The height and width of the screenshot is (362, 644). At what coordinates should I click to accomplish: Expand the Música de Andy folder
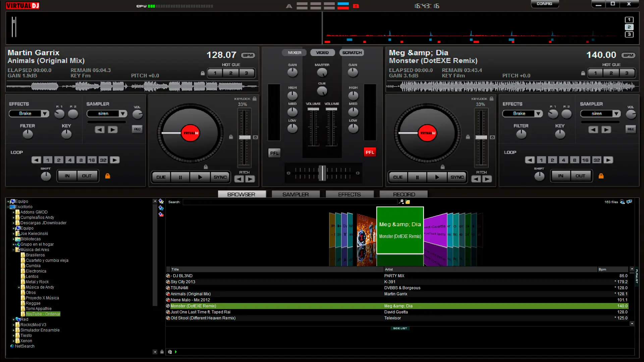pos(19,287)
